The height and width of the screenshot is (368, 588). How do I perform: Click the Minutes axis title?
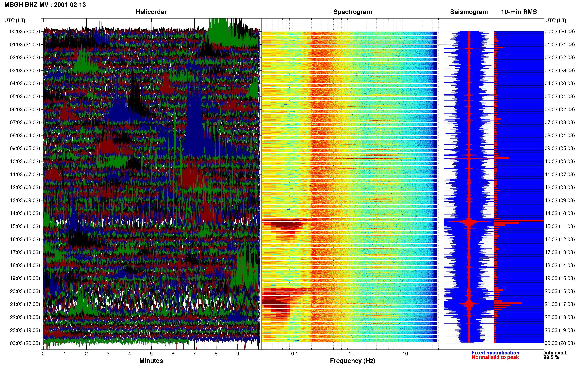tap(151, 361)
